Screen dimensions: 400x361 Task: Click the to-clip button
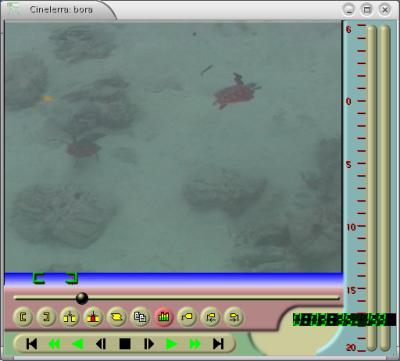117,317
